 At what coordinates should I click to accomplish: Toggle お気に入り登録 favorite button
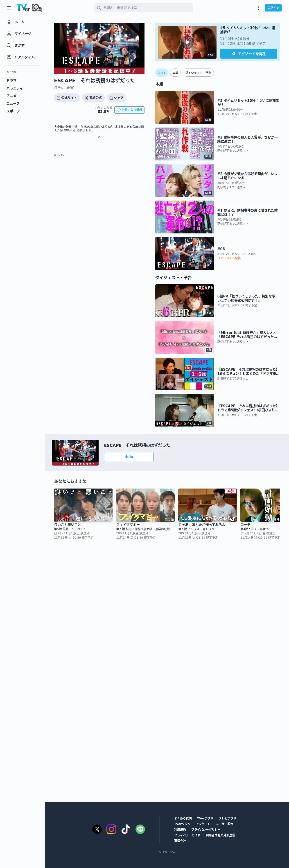pos(129,110)
